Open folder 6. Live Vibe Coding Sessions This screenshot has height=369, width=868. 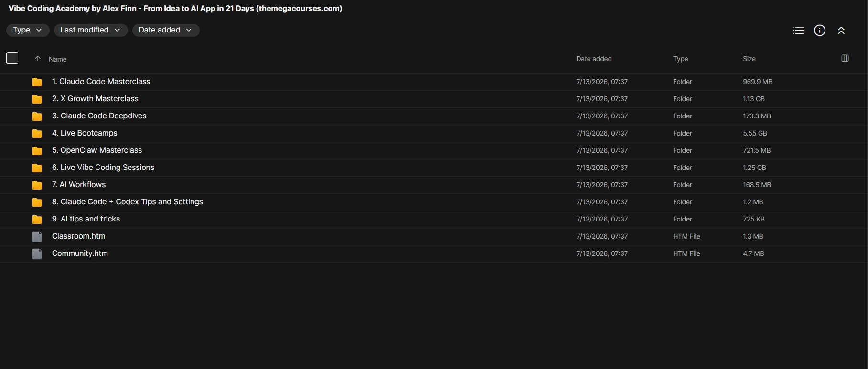tap(103, 168)
